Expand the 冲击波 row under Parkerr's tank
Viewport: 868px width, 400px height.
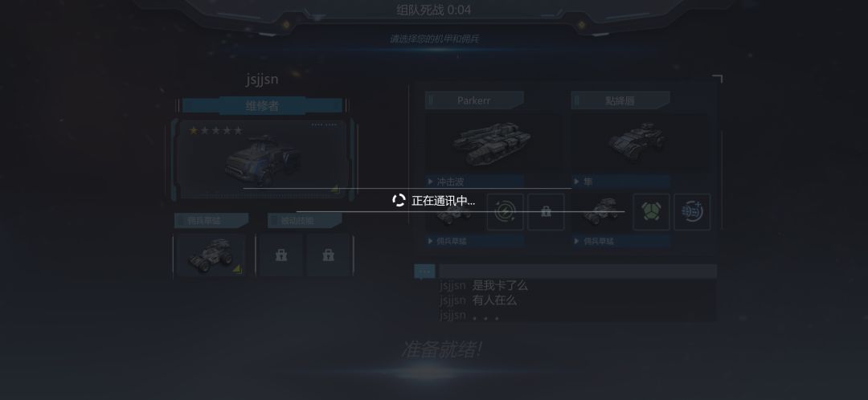tap(474, 182)
